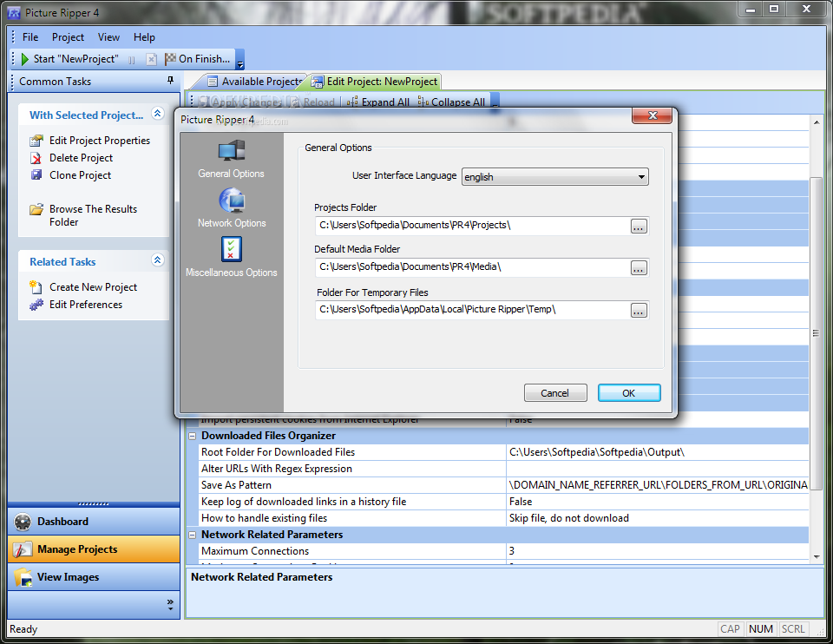Click Clone Project disk icon
Image resolution: width=833 pixels, height=644 pixels.
36,174
